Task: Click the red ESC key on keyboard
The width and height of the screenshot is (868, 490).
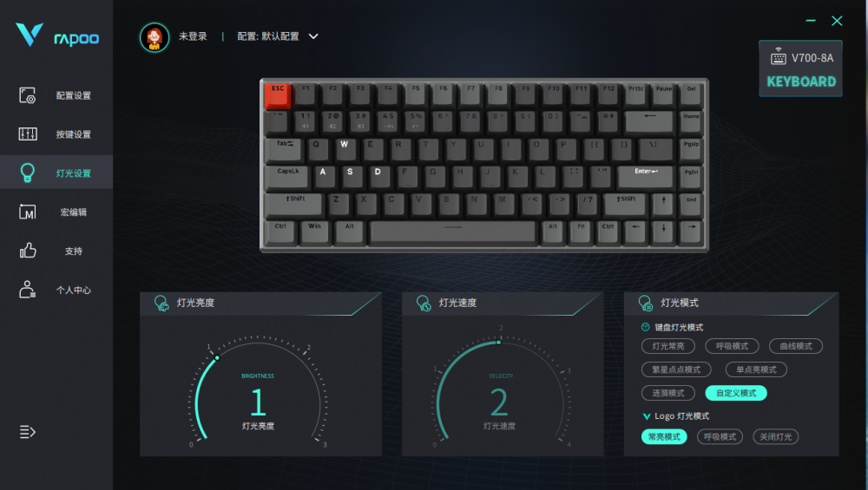Action: click(278, 95)
